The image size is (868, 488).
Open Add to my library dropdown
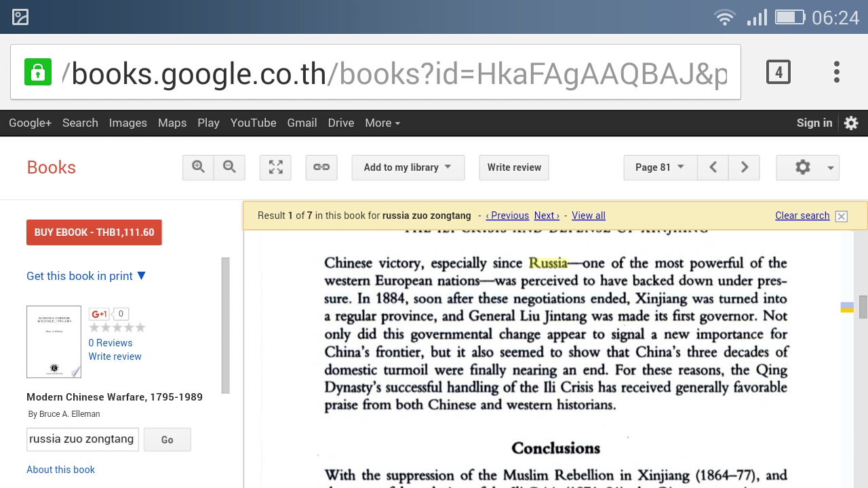pos(408,167)
